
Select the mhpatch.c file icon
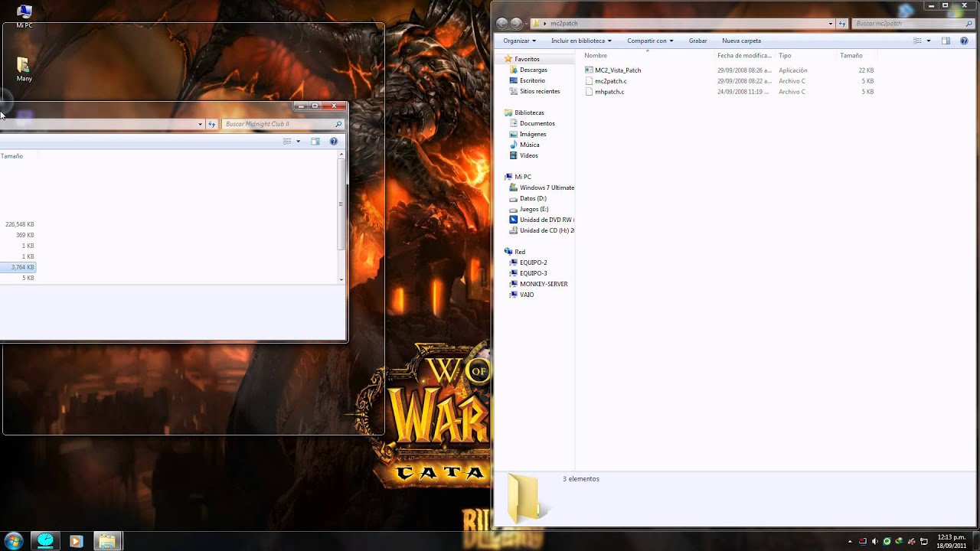point(589,92)
